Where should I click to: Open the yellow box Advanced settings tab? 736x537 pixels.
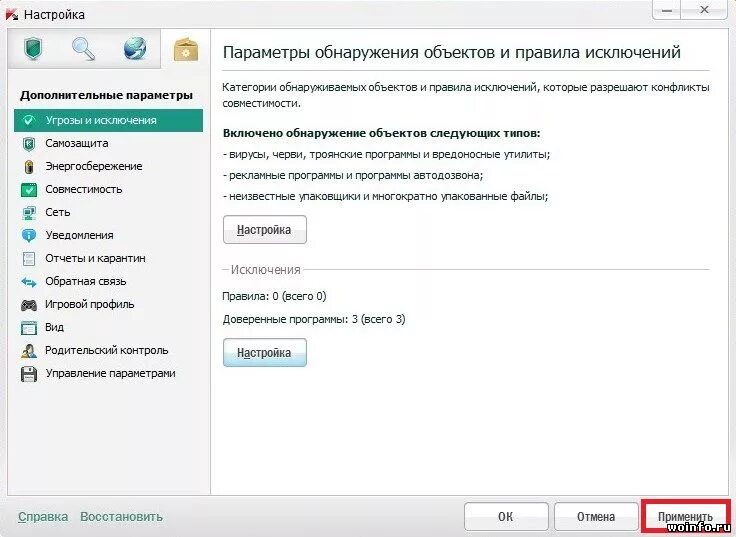coord(186,50)
